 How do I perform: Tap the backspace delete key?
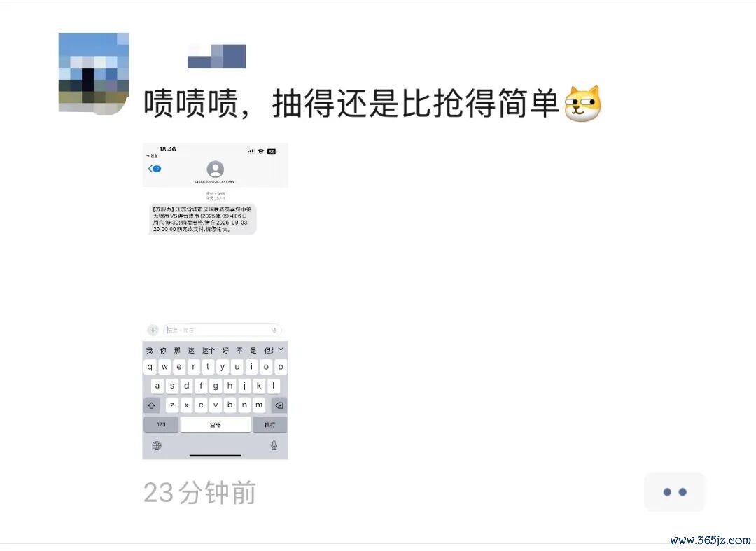(279, 405)
